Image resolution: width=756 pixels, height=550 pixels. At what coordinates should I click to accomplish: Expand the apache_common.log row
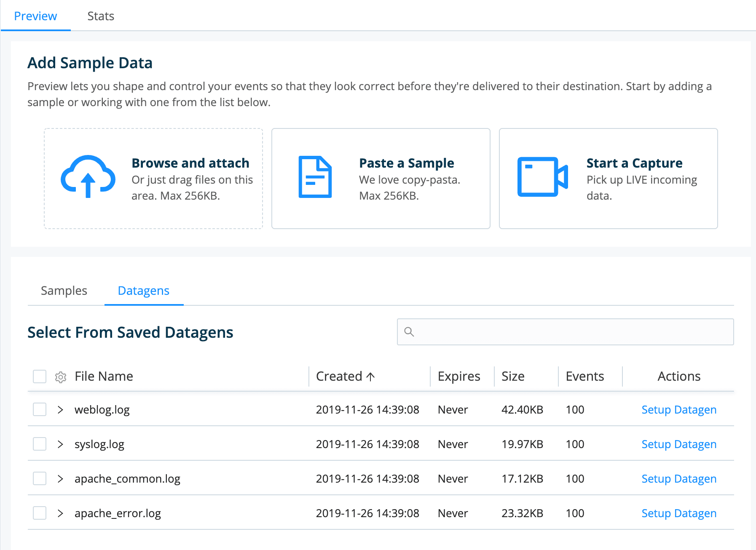(x=60, y=478)
